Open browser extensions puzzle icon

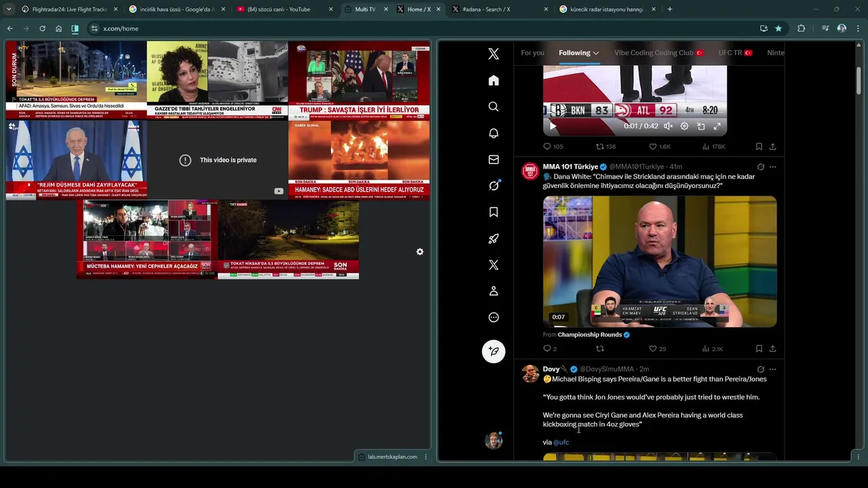coord(802,28)
